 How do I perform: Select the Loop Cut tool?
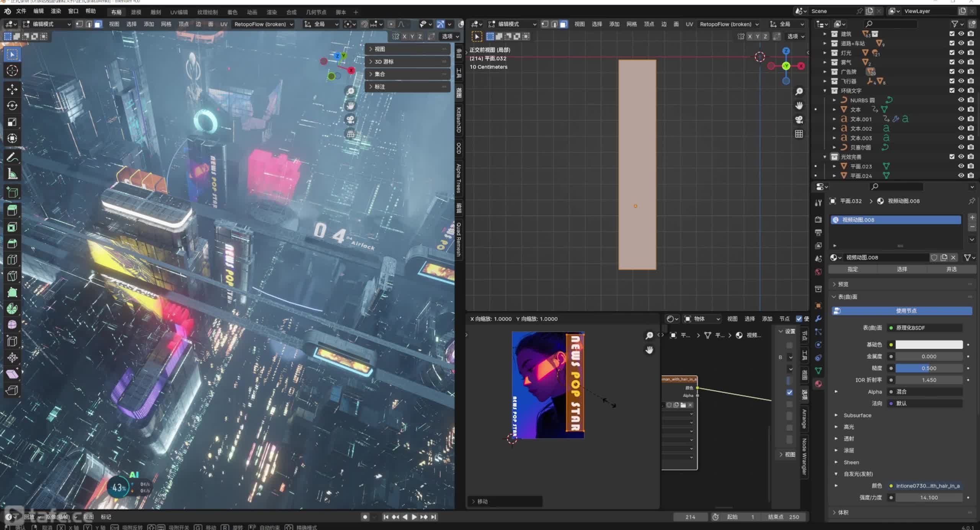click(12, 260)
